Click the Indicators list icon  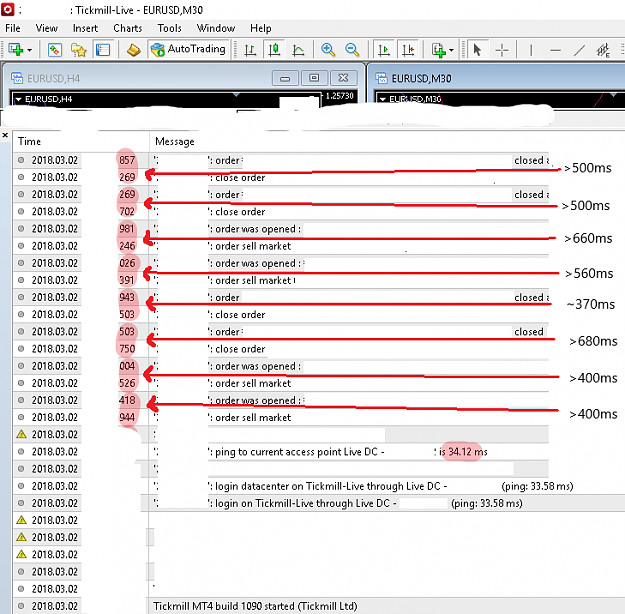[x=439, y=50]
